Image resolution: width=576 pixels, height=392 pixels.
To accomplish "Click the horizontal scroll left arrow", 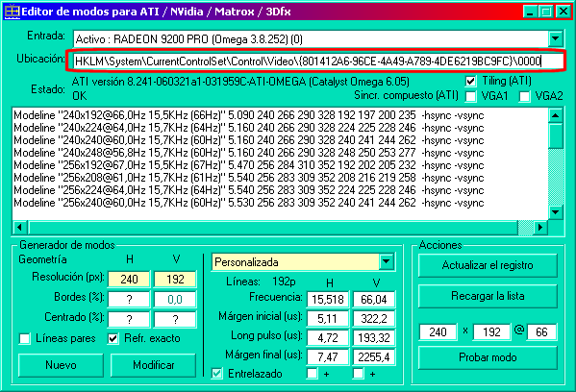I will (19, 227).
